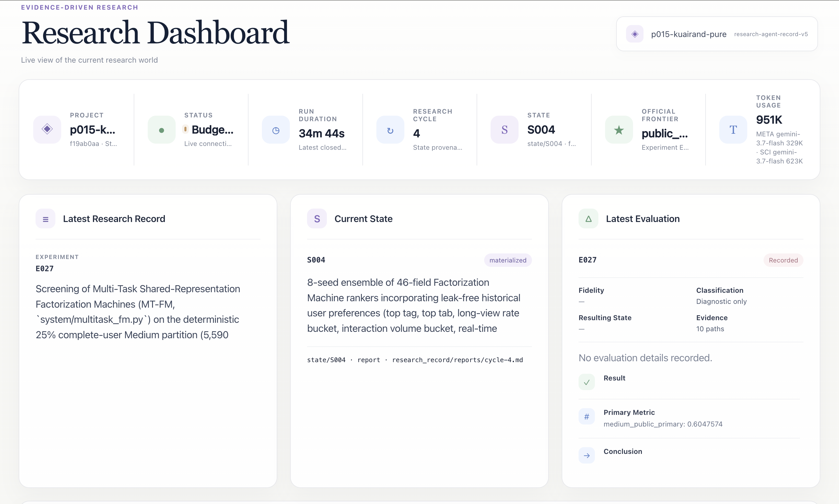Click the Result checkmark icon
Screen dimensions: 839x504
tap(587, 382)
